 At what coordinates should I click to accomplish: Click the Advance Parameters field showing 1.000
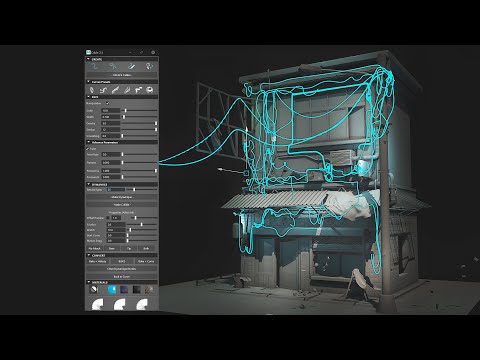[111, 171]
